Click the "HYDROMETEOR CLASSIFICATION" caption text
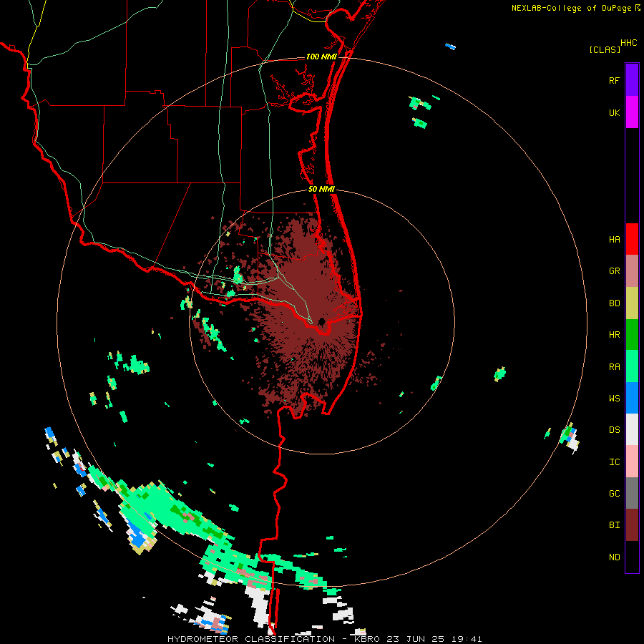This screenshot has height=644, width=644. point(251,639)
